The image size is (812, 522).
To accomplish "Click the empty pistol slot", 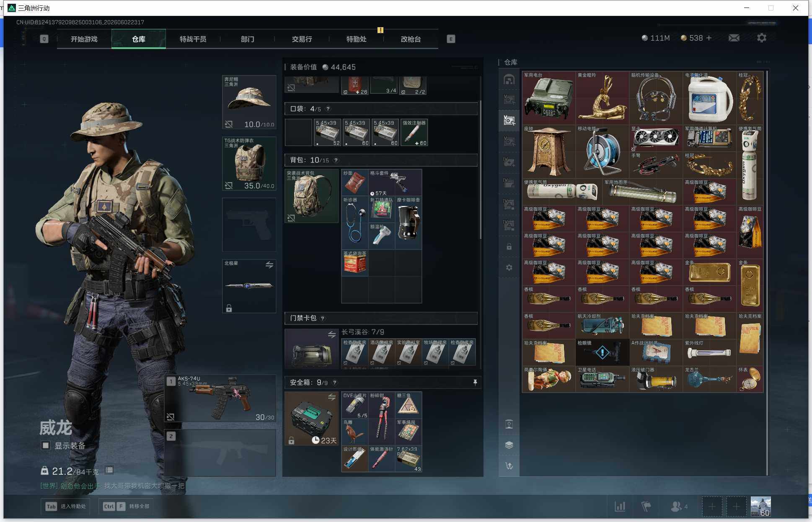I will 249,225.
